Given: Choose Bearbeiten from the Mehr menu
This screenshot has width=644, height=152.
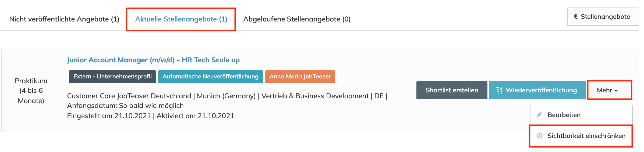Looking at the screenshot, I should [x=564, y=115].
